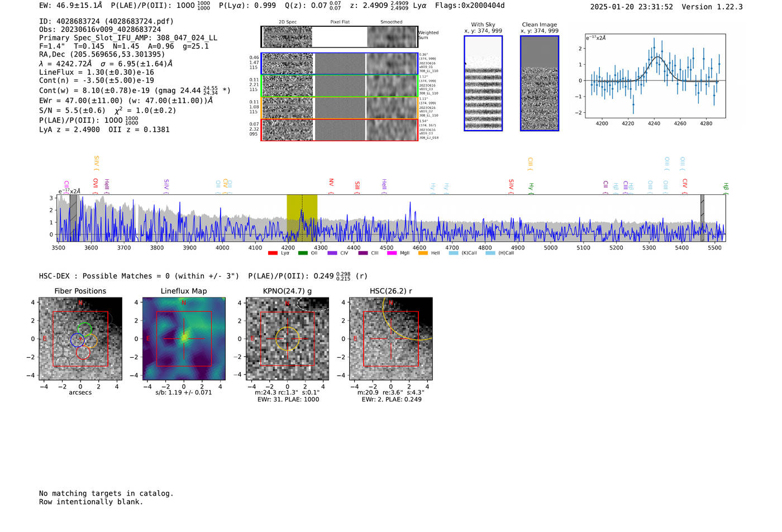
Task: Open the HSC(26.2) r image
Action: pos(391,339)
